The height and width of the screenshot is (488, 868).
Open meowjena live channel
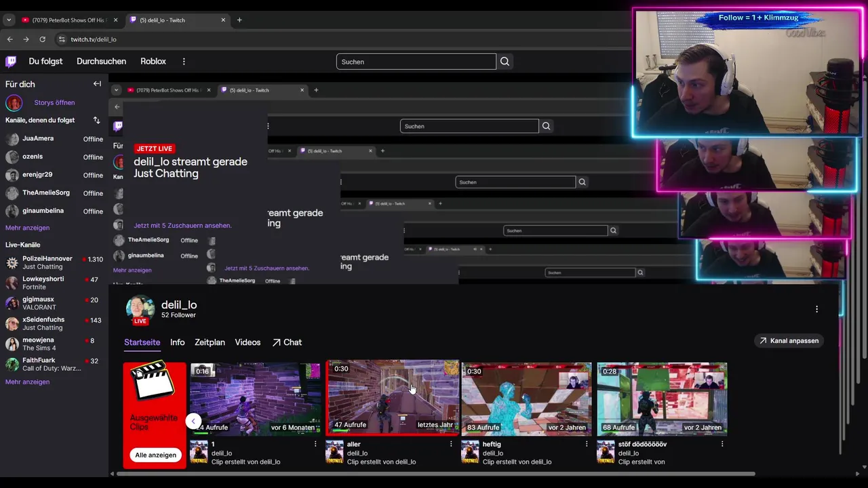[54, 344]
